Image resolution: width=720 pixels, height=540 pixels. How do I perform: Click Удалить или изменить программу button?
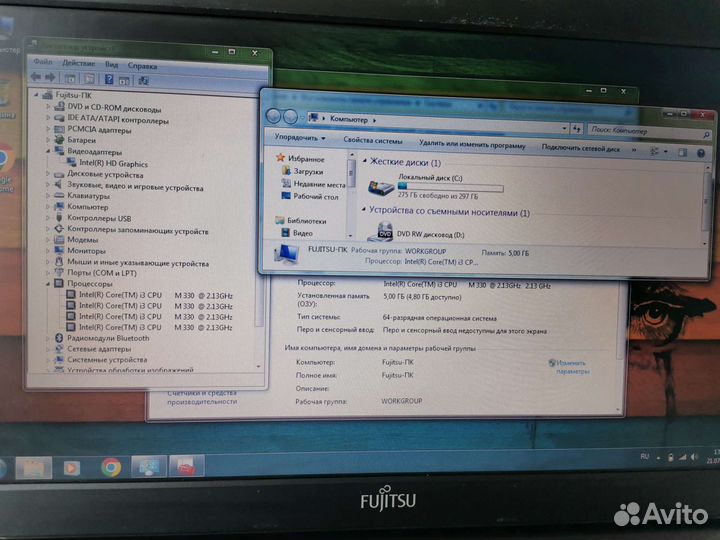pos(472,145)
